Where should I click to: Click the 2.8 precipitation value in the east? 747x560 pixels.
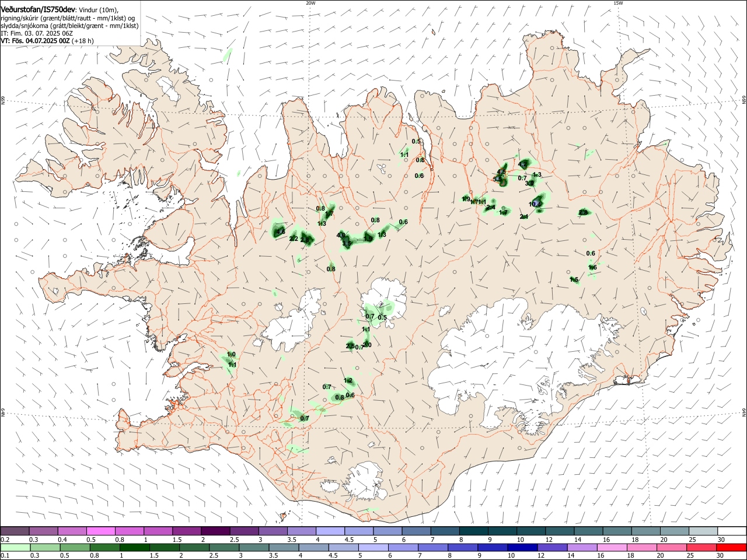pyautogui.click(x=583, y=212)
